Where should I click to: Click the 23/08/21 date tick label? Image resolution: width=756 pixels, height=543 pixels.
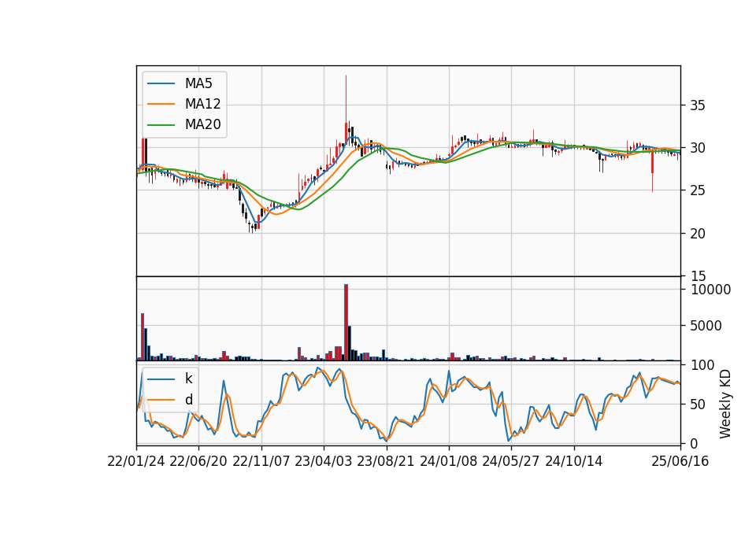click(386, 461)
